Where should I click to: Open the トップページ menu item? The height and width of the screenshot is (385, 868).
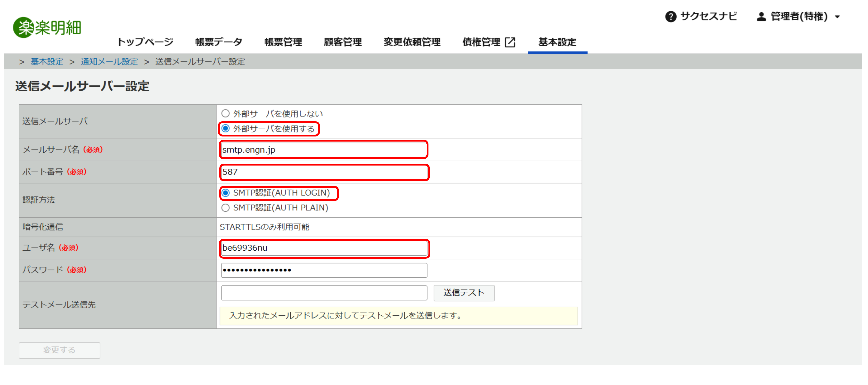[x=145, y=42]
